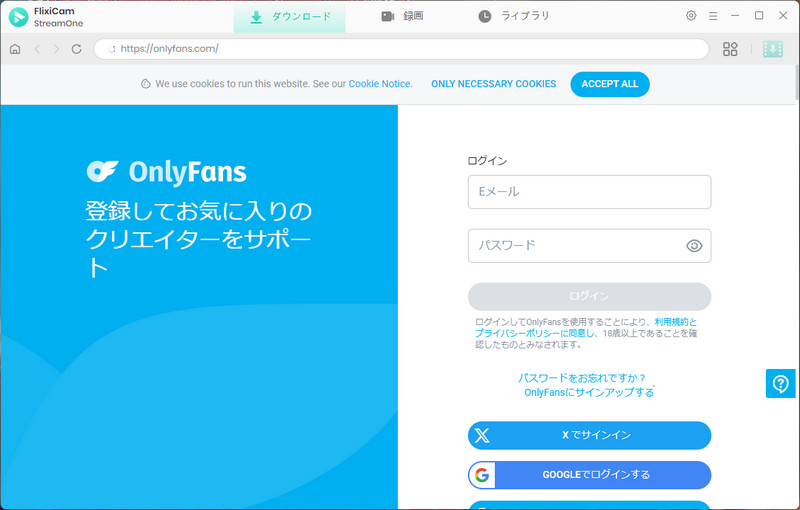
Task: Close the FlixiCam window
Action: coord(783,16)
